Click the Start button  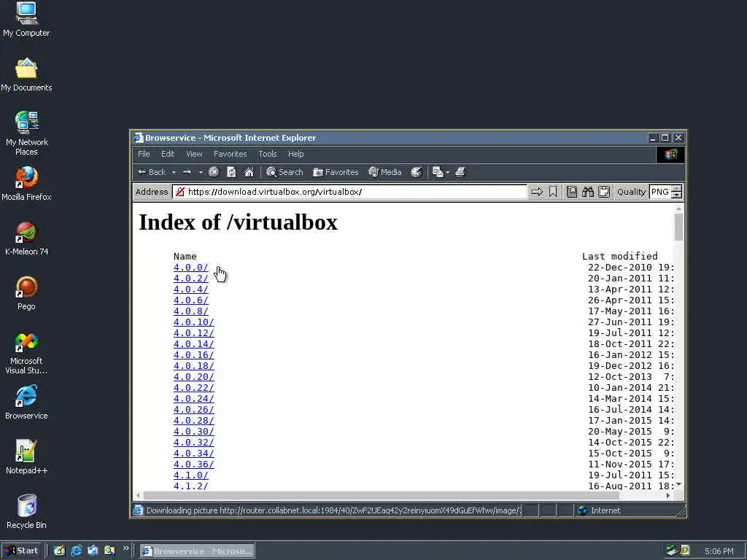click(22, 551)
